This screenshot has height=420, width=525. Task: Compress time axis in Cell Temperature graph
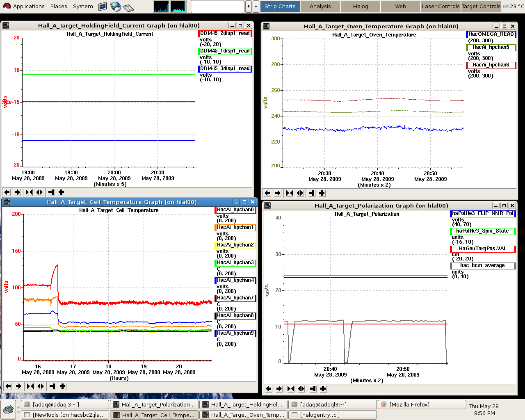30,386
